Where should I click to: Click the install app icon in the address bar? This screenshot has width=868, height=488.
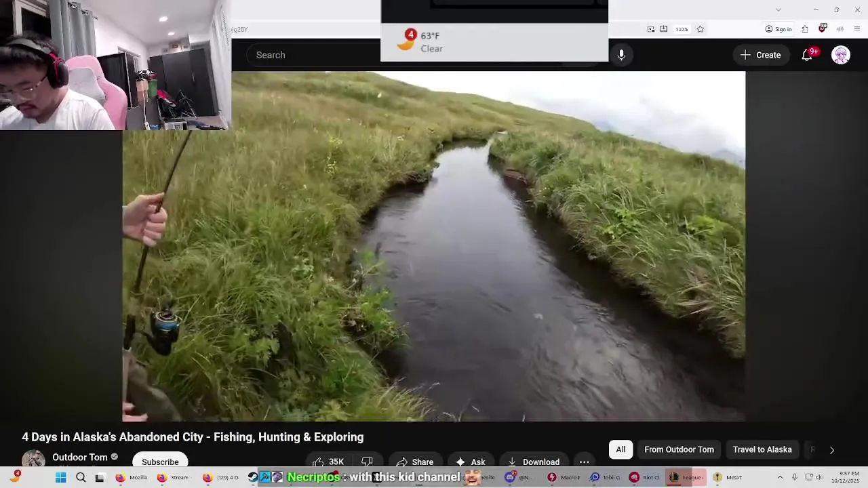(664, 29)
